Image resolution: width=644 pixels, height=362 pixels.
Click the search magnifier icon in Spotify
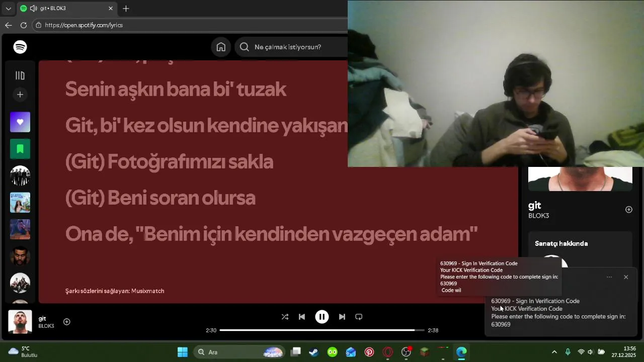(245, 47)
